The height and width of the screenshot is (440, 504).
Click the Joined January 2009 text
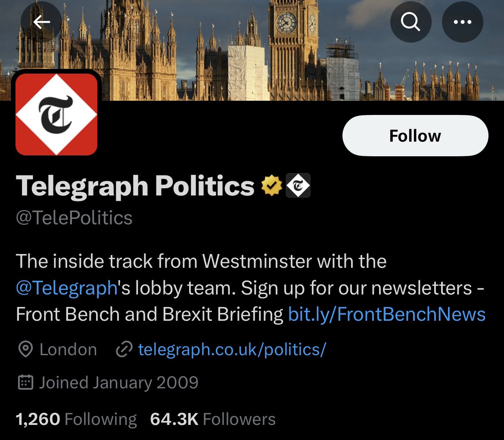pos(118,382)
